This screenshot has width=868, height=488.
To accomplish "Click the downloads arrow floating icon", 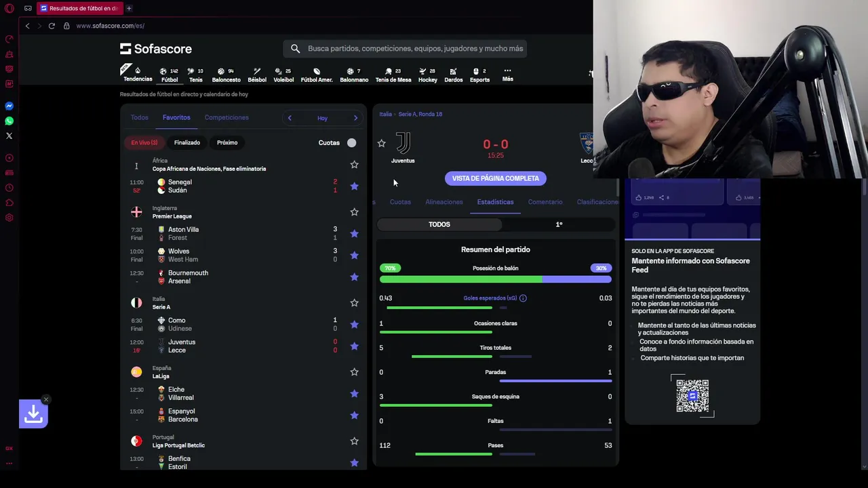I will click(33, 413).
